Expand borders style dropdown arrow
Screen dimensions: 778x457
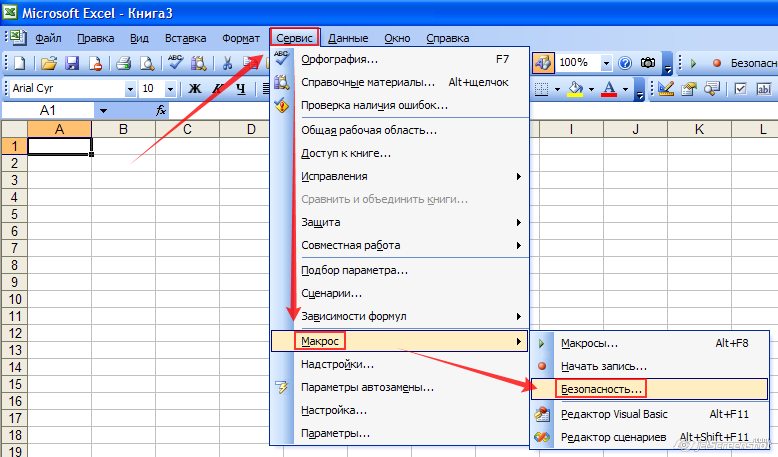coord(557,90)
